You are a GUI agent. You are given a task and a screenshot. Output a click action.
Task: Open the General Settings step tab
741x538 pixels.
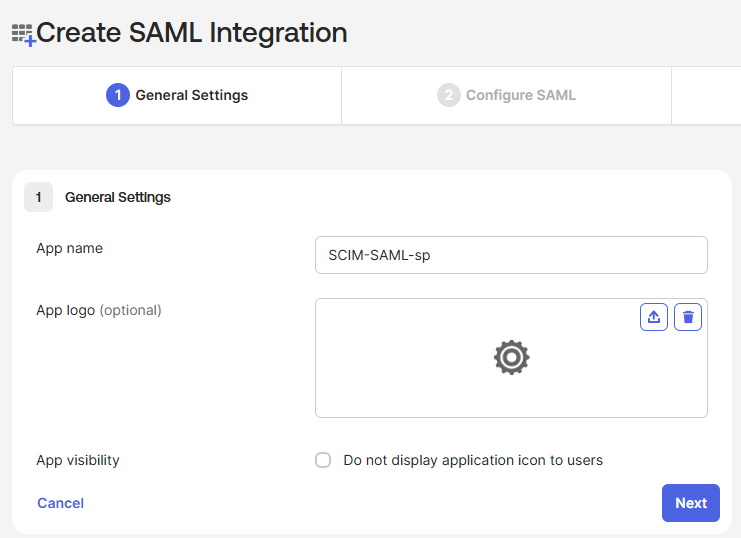click(x=177, y=95)
